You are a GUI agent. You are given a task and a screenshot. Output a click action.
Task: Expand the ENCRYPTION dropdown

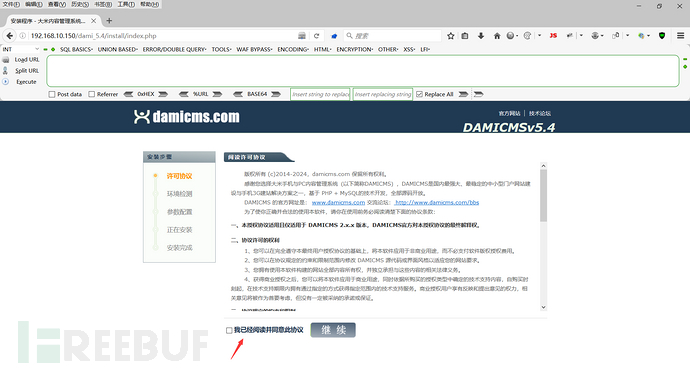coord(355,49)
